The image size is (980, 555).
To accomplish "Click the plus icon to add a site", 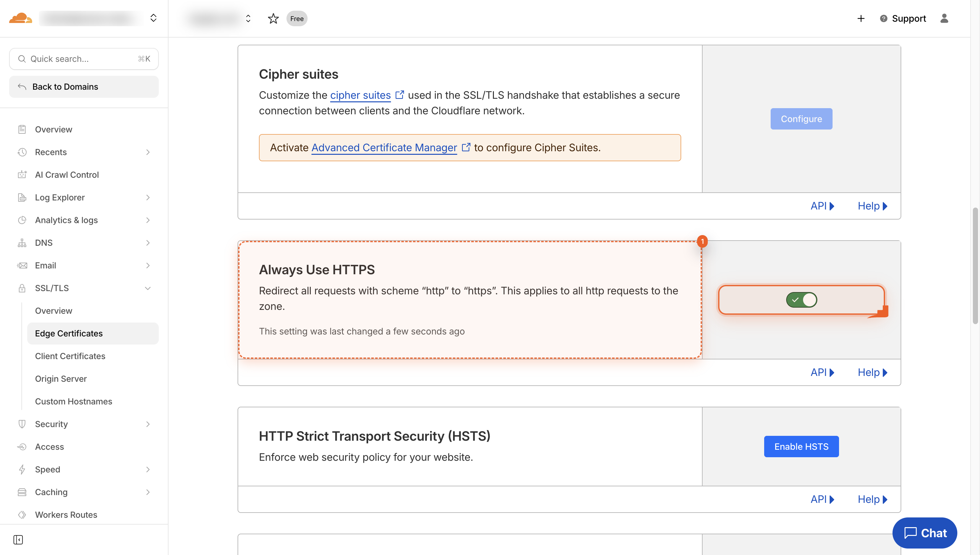I will tap(861, 18).
